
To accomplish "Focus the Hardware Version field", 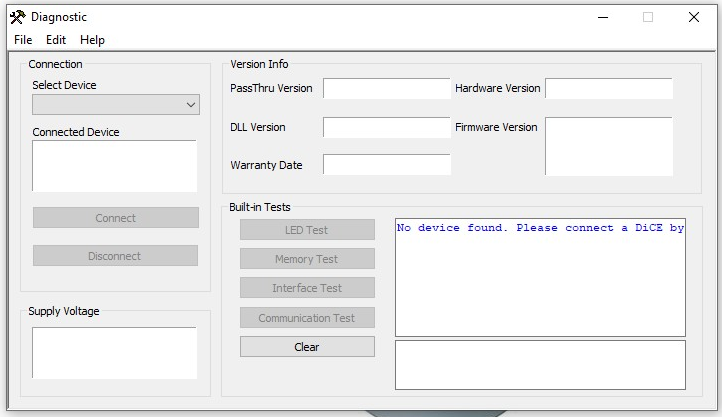I will [x=608, y=89].
